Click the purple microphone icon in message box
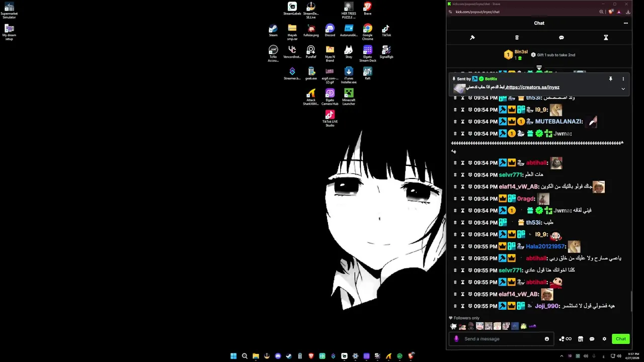644x362 pixels. tap(456, 339)
